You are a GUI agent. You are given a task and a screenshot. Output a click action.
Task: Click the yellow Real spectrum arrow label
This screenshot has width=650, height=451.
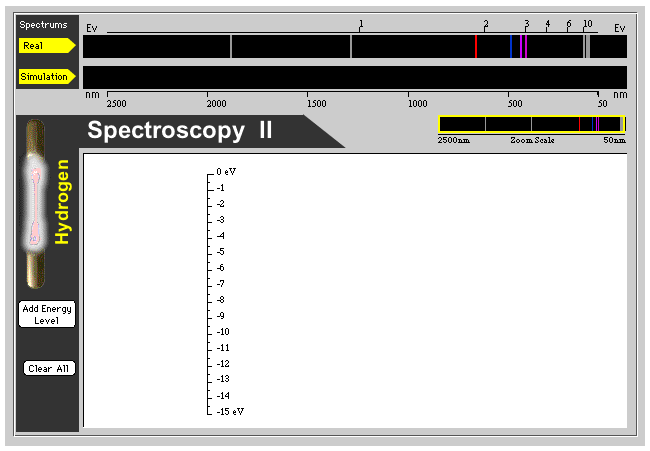(45, 45)
